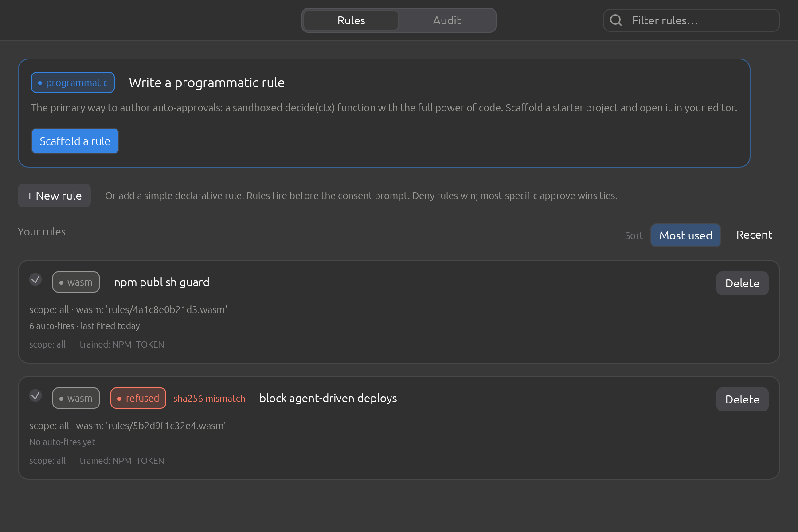This screenshot has height=532, width=798.
Task: Click the wasm badge on block agent-driven deploys
Action: pos(76,398)
